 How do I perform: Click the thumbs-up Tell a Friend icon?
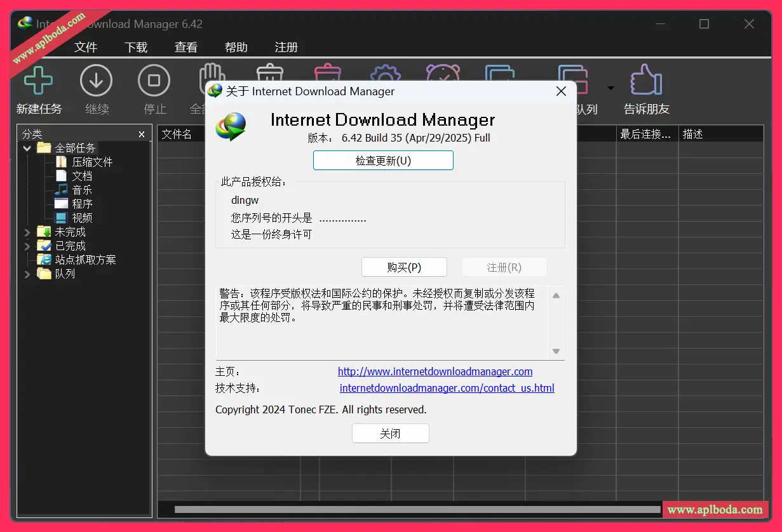click(x=646, y=81)
